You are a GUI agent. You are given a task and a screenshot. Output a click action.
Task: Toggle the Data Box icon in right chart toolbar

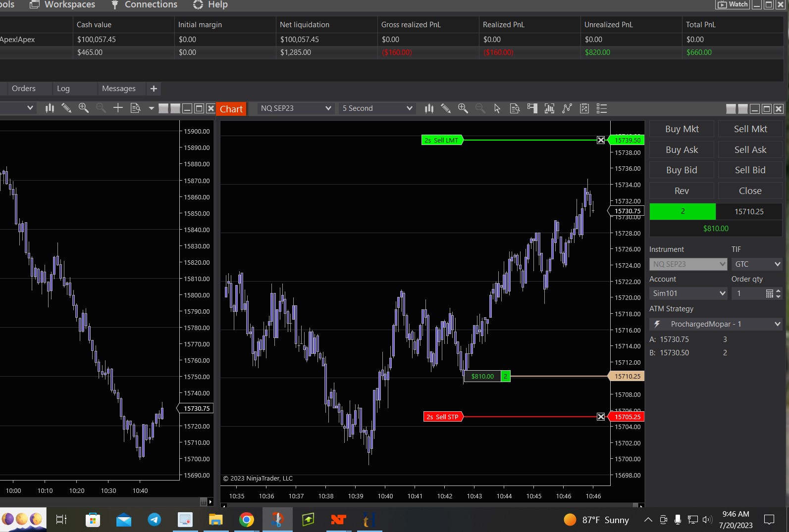(515, 108)
